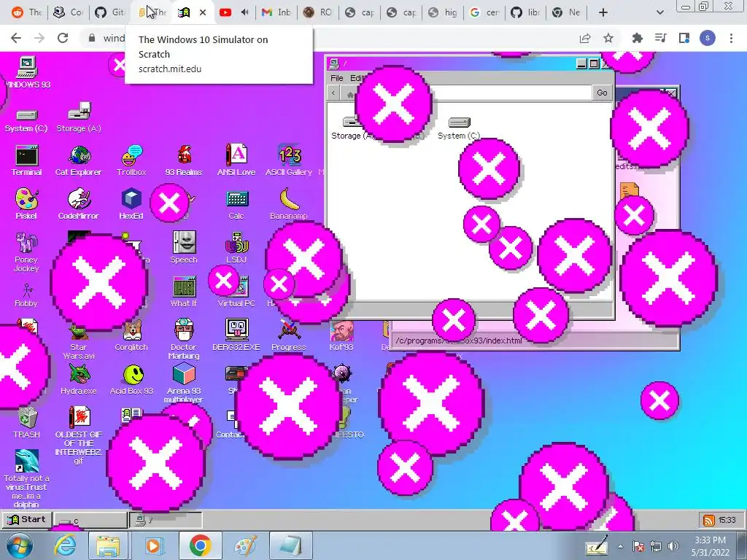Bookmark this page with the star
This screenshot has height=560, width=747.
click(x=608, y=38)
